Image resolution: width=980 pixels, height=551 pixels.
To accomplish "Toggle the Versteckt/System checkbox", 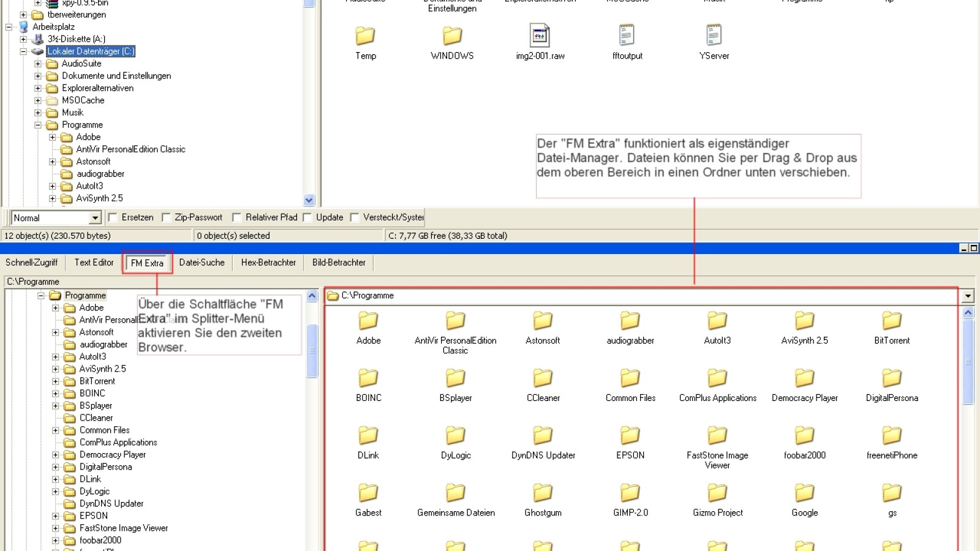I will click(355, 217).
